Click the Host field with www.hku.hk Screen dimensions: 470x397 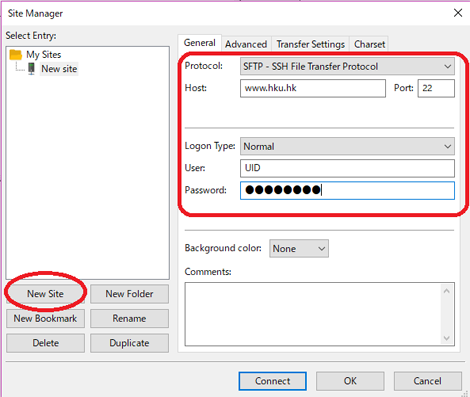[x=313, y=88]
